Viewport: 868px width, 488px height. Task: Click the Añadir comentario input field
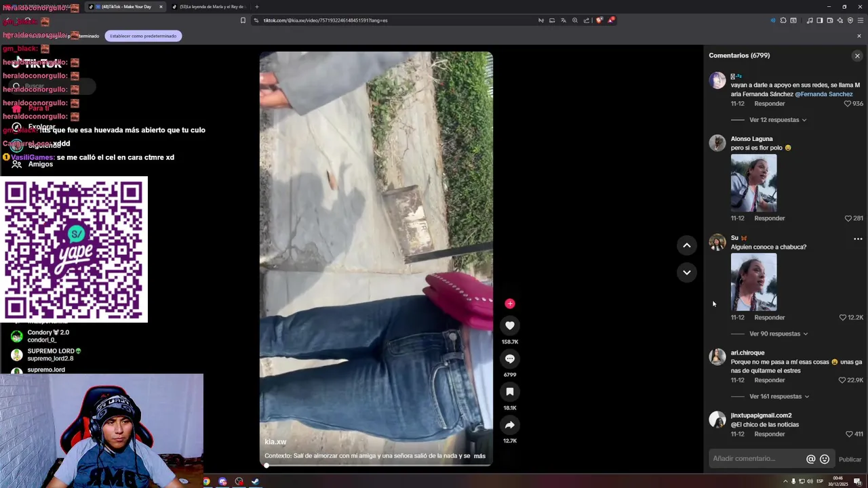tap(757, 459)
